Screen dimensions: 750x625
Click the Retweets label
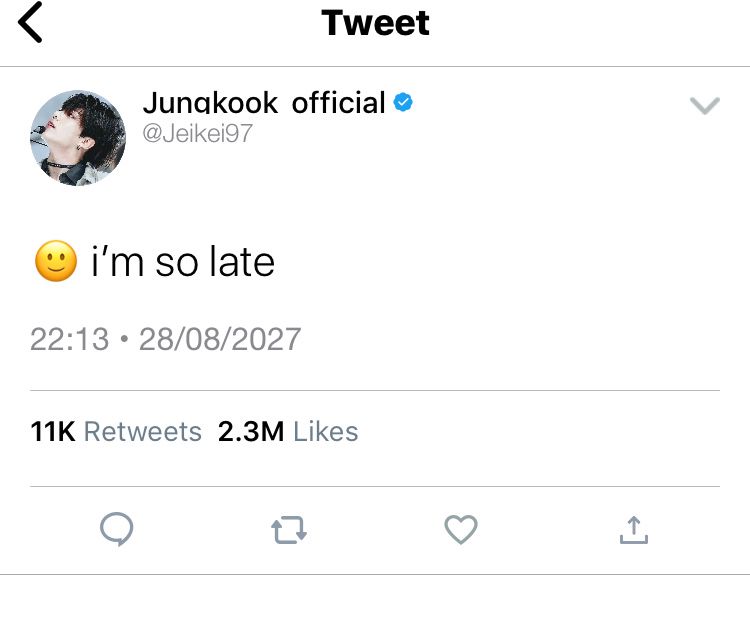[x=143, y=432]
